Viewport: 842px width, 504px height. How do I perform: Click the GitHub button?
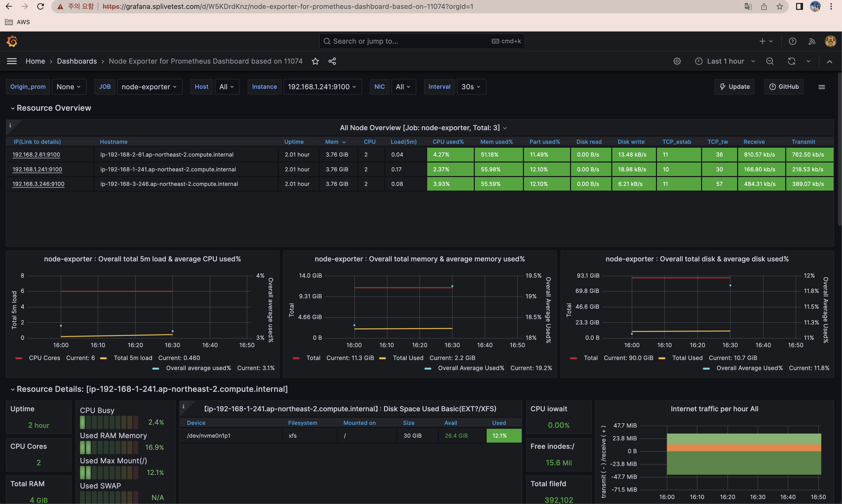click(x=784, y=87)
